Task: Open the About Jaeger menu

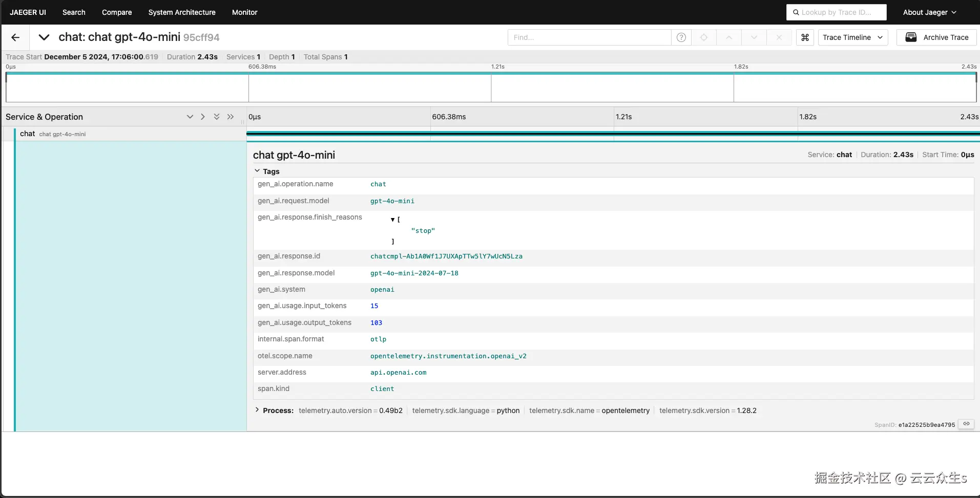Action: coord(929,12)
